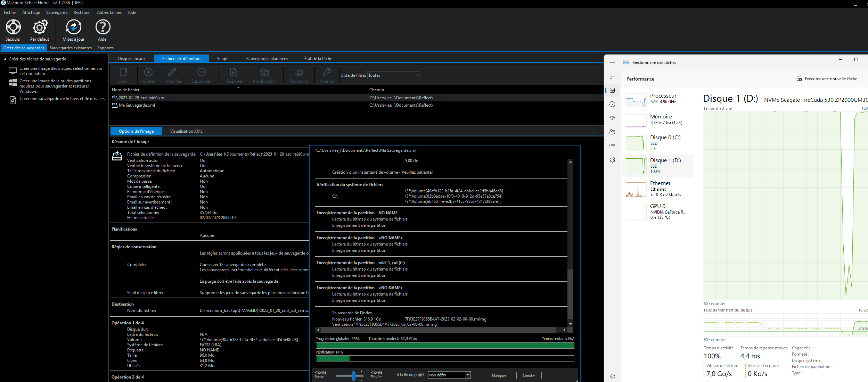Click the priority slider handle
Screen dimensions: 868x382
tap(353, 376)
